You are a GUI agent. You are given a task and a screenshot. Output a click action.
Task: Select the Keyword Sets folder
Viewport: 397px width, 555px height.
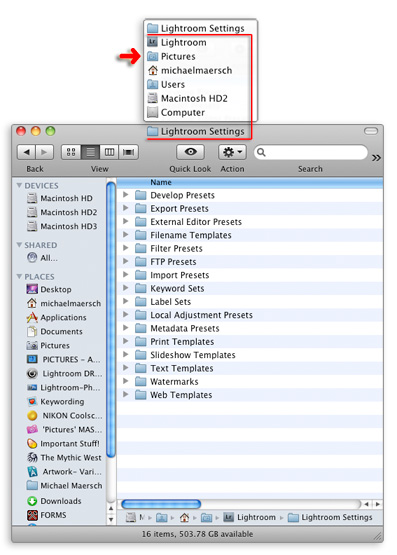[x=250, y=288]
